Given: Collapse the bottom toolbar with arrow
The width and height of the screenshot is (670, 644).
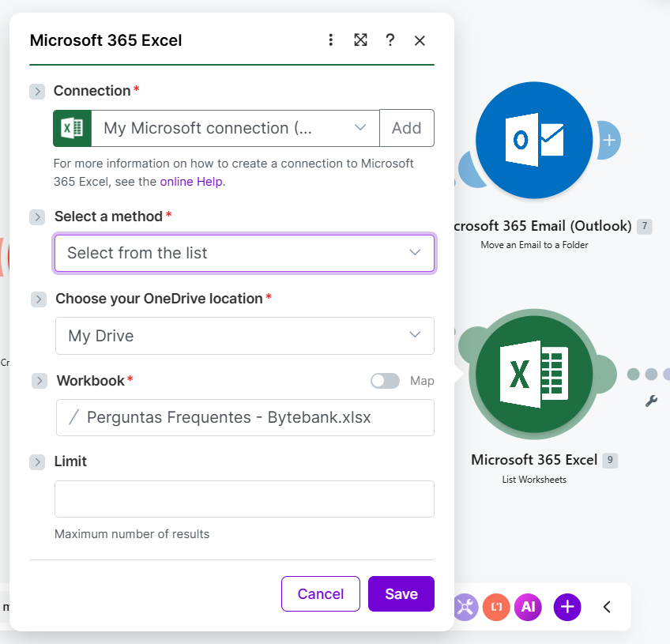Looking at the screenshot, I should (x=607, y=607).
